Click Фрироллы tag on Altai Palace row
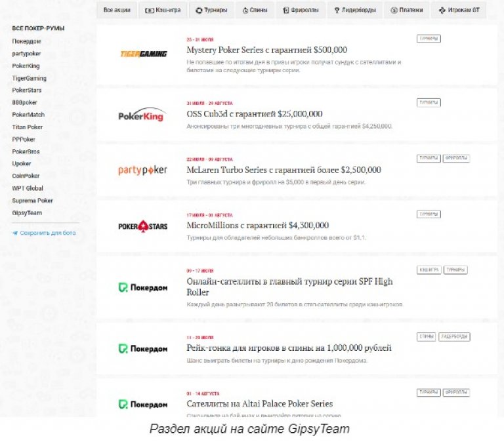 click(x=456, y=392)
